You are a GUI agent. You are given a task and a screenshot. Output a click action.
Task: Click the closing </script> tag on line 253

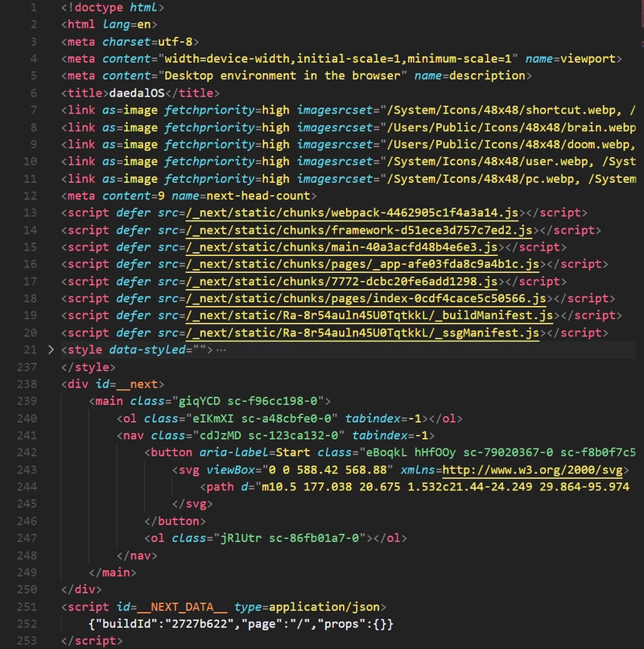(x=92, y=641)
